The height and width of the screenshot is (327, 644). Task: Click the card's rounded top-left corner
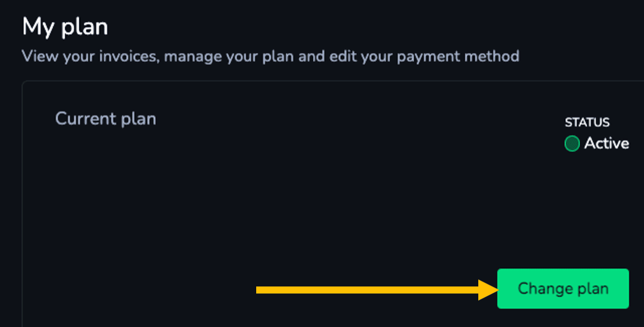click(24, 84)
